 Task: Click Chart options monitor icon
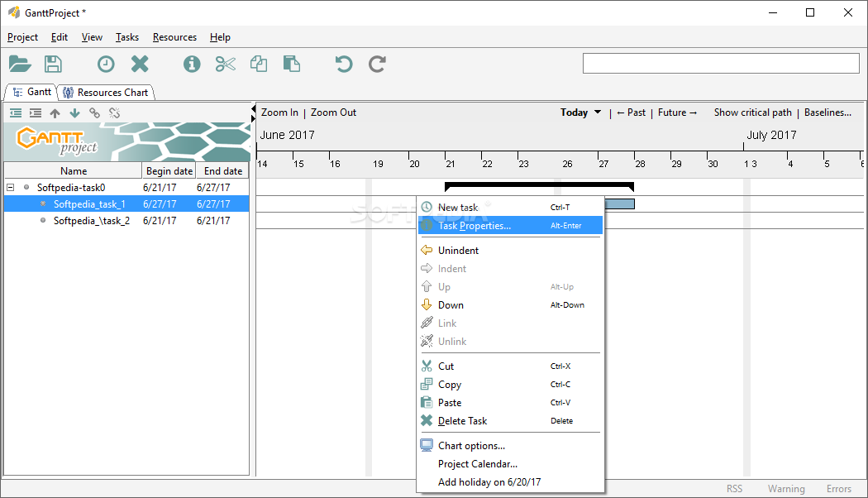tap(427, 445)
